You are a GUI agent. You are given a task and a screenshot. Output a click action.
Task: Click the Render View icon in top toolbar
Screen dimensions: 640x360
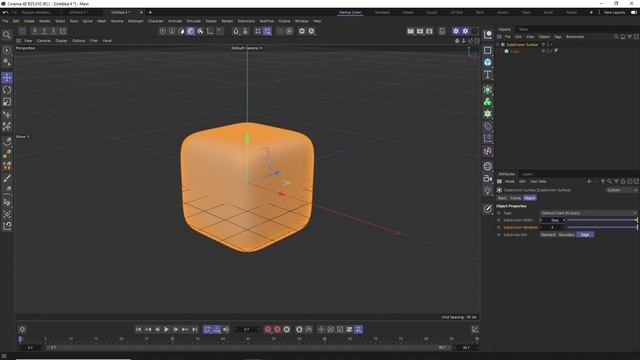coord(411,31)
